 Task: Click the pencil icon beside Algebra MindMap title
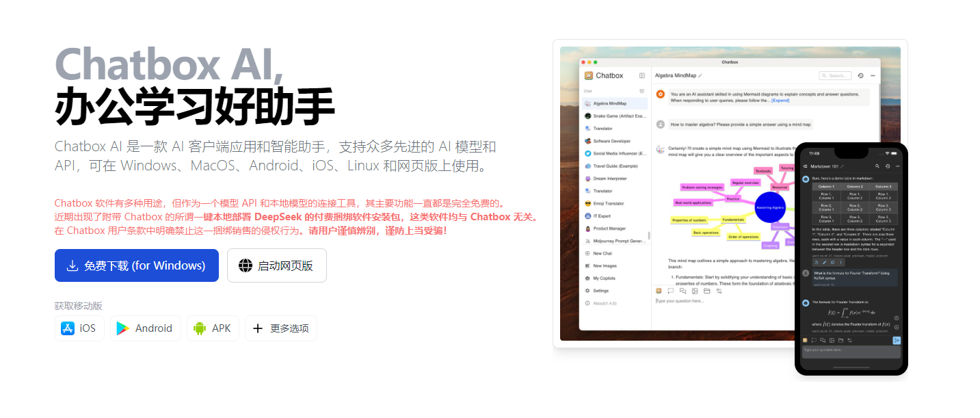coord(700,75)
